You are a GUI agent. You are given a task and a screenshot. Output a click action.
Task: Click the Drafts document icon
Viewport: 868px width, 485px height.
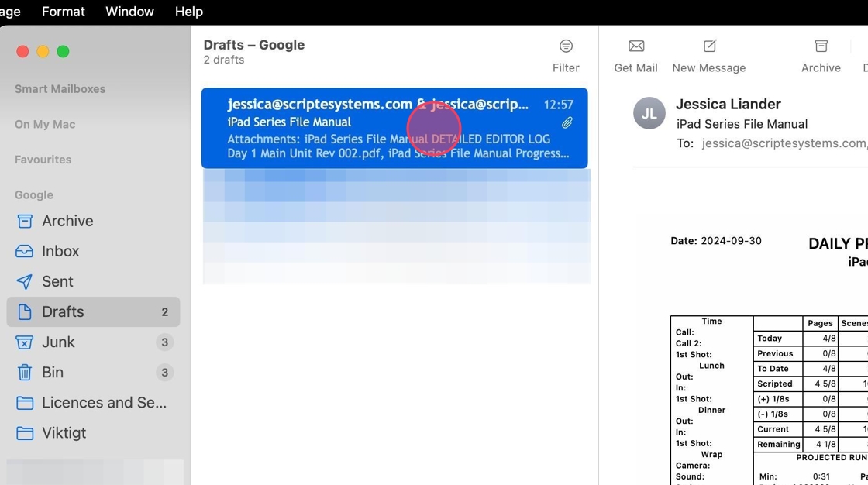(x=24, y=311)
